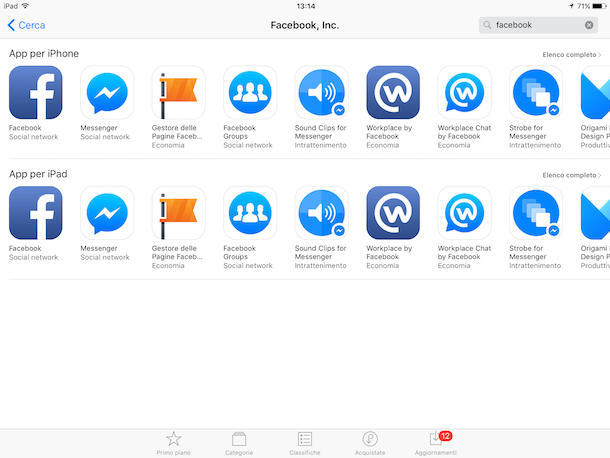
Task: Tap Gestore delle Pagine flag icon, iPad row
Action: pyautogui.click(x=179, y=213)
